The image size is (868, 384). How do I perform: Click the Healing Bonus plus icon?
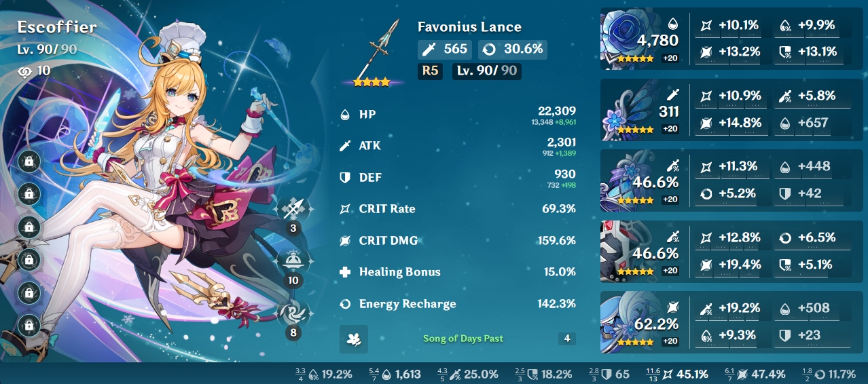click(x=345, y=272)
